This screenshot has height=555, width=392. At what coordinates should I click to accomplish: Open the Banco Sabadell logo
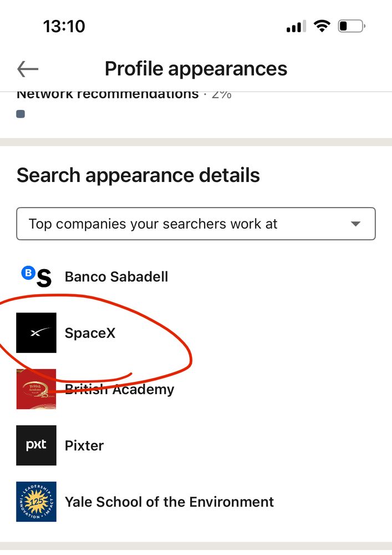point(37,276)
